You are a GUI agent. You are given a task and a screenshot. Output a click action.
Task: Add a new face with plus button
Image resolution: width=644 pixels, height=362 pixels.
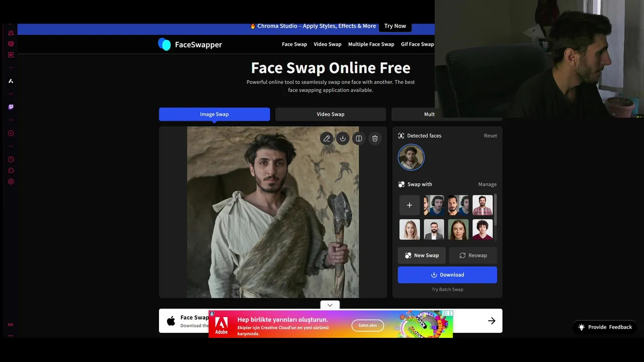coord(410,205)
